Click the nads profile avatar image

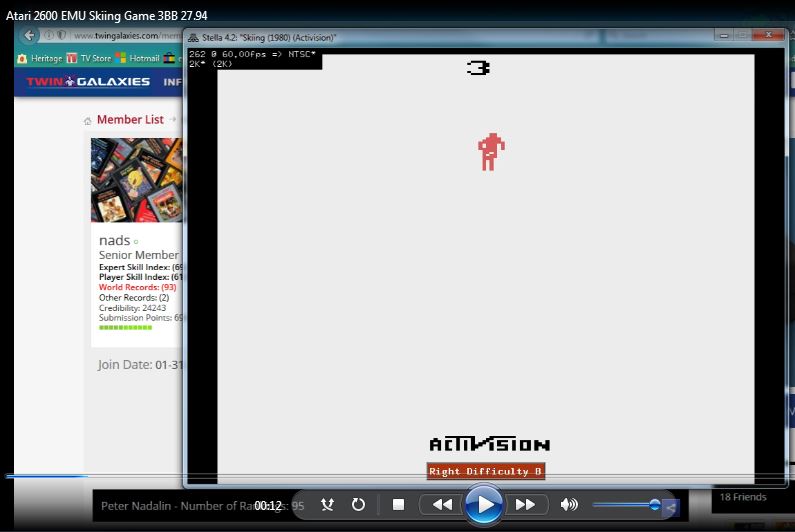tap(137, 180)
